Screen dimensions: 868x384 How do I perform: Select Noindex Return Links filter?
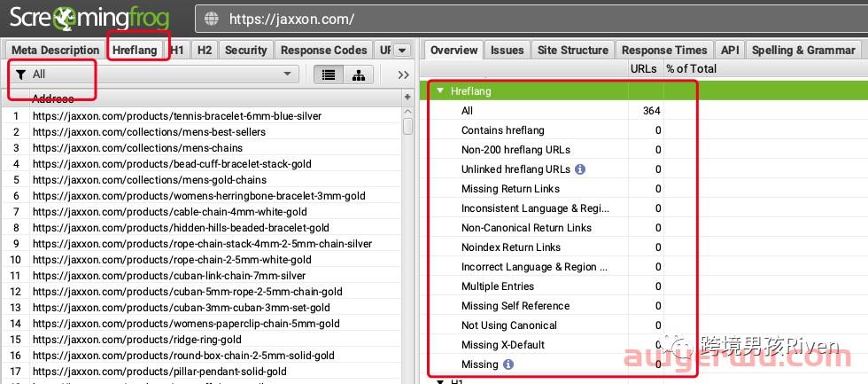point(511,247)
